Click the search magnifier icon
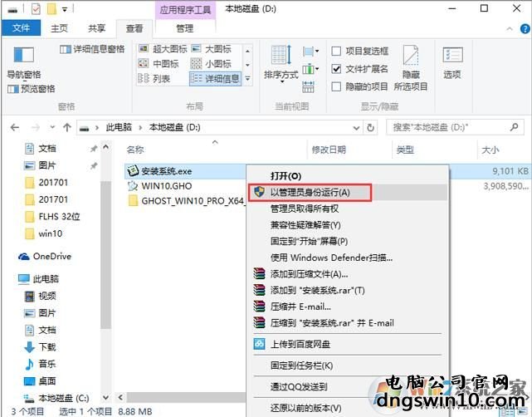 coord(514,127)
